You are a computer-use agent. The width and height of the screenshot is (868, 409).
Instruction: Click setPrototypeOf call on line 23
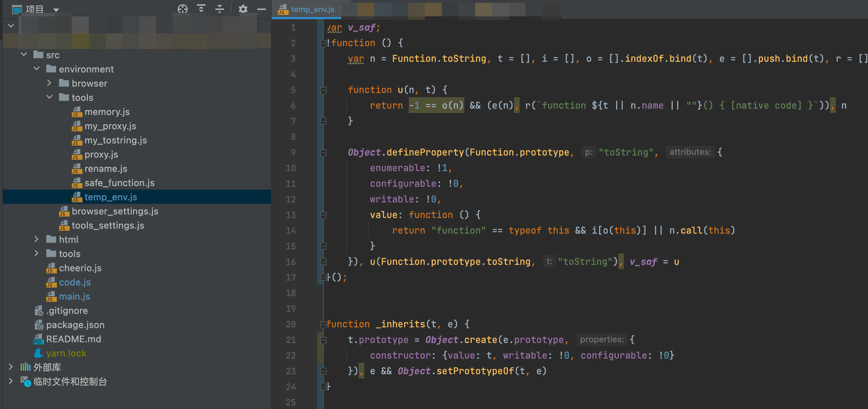coord(475,371)
